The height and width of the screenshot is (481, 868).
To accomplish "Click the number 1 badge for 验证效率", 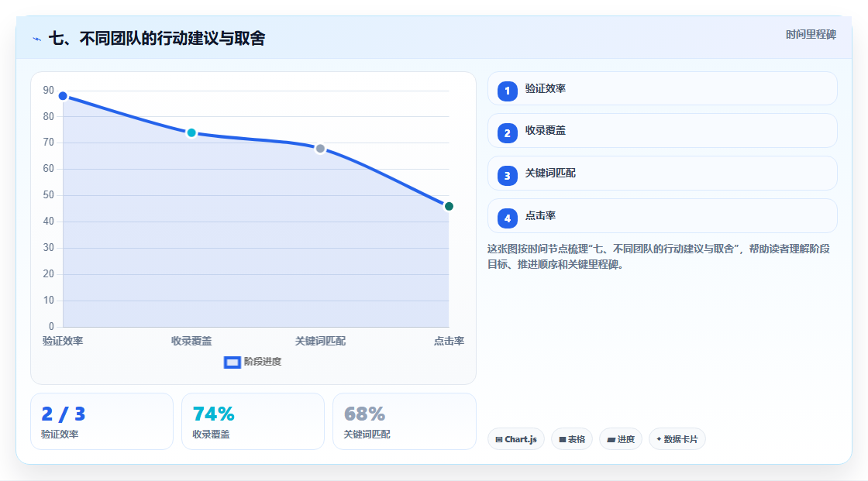I will [507, 91].
